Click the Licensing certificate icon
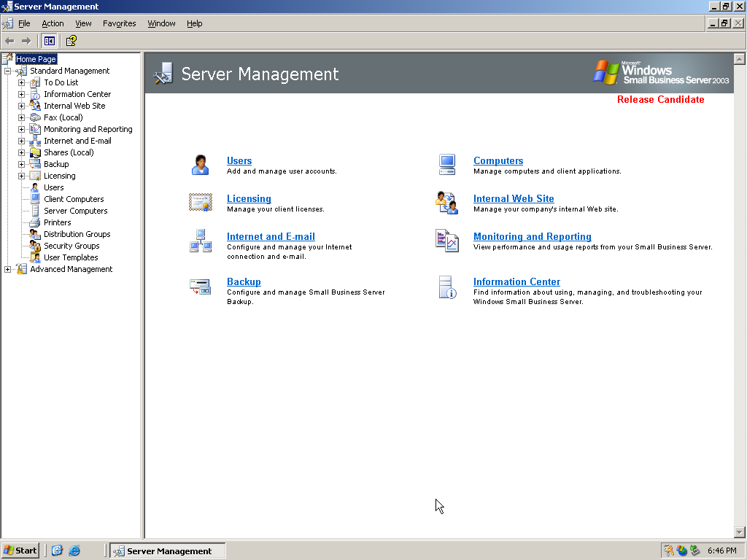Viewport: 747px width, 560px height. [x=200, y=203]
